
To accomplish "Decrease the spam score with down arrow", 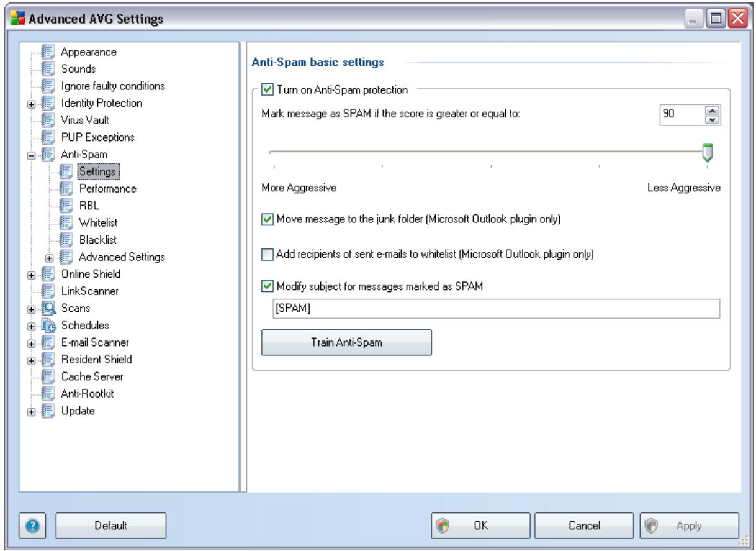I will click(712, 119).
